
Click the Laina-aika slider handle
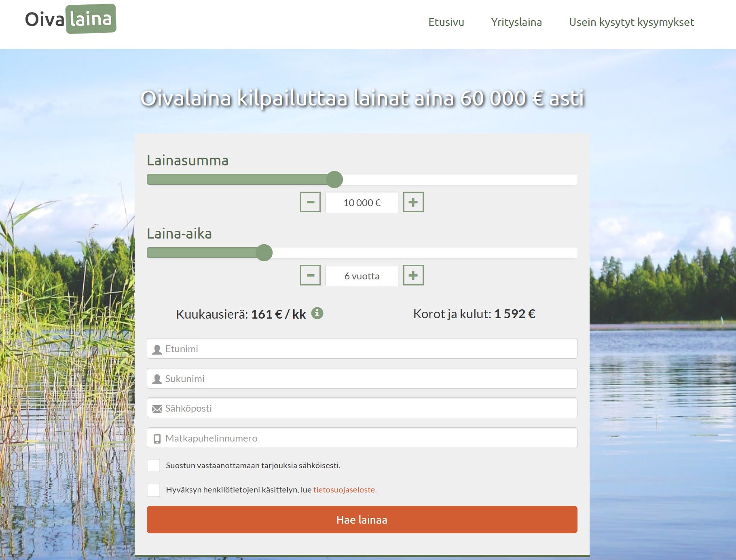[264, 253]
